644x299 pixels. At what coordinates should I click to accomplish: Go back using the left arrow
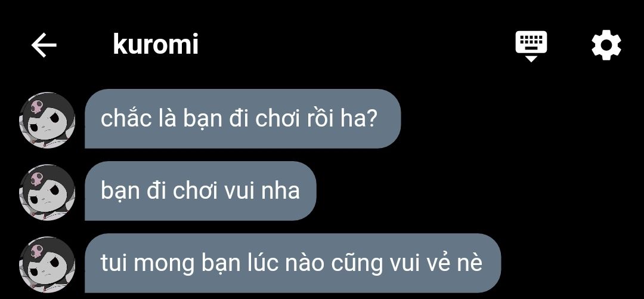pyautogui.click(x=44, y=45)
